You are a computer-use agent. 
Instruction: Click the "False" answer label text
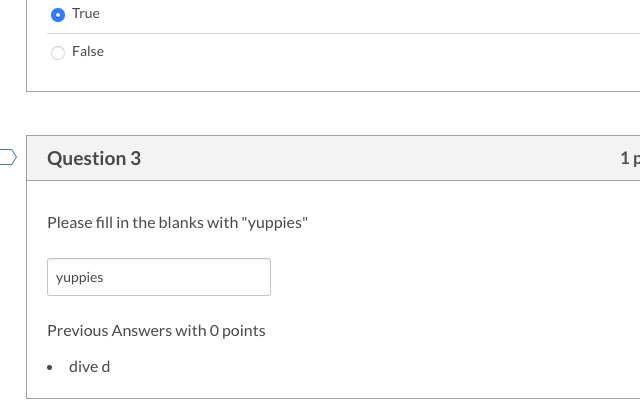point(88,51)
